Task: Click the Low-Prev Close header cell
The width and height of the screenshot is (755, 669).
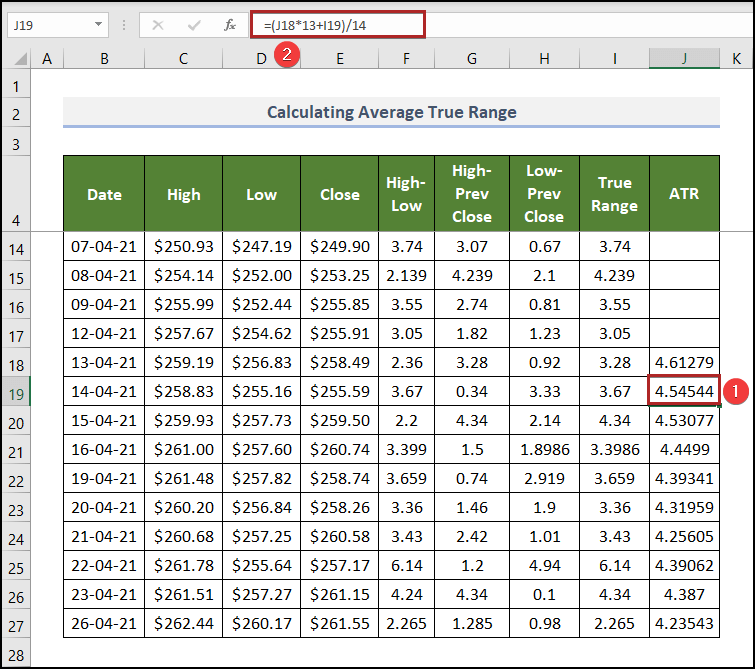Action: click(544, 194)
